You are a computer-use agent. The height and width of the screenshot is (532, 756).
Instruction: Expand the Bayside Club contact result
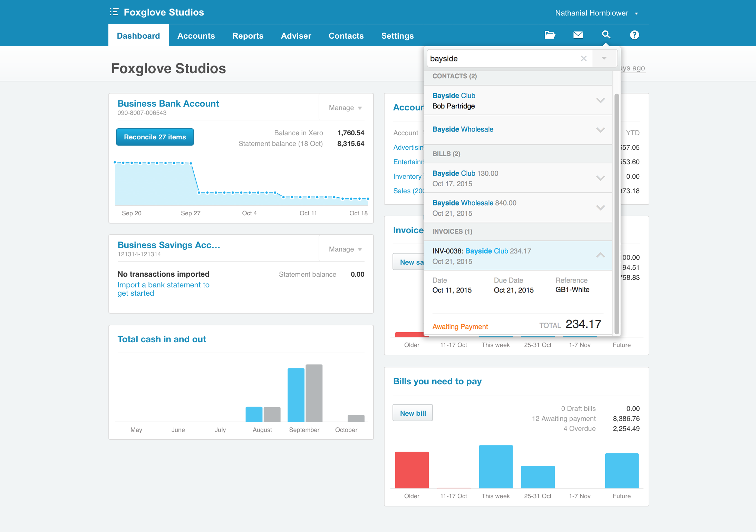(600, 100)
